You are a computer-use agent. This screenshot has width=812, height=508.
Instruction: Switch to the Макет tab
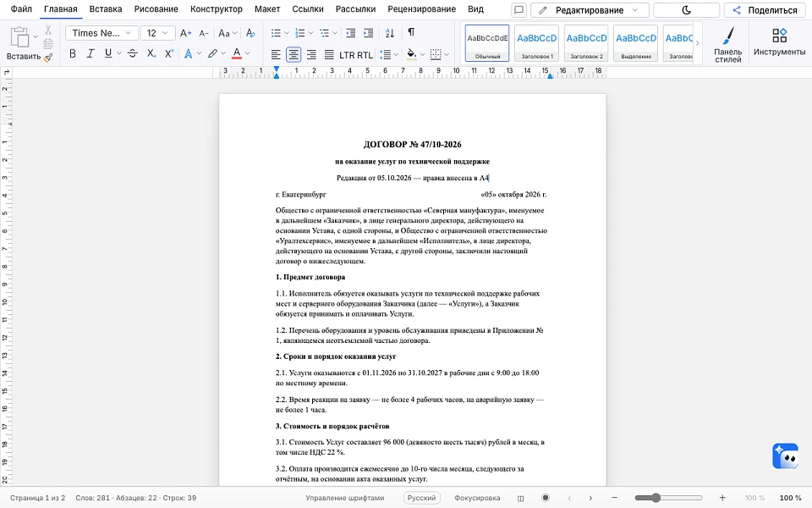[x=267, y=8]
